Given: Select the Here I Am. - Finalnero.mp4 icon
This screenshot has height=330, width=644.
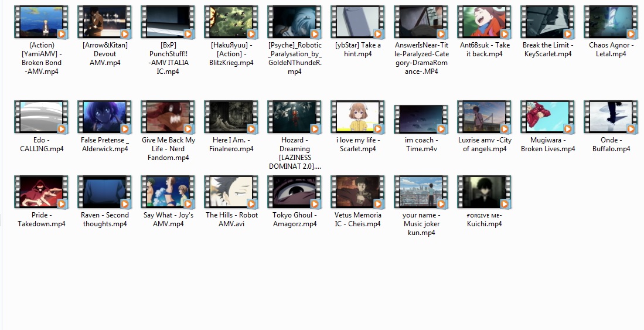Looking at the screenshot, I should 231,117.
